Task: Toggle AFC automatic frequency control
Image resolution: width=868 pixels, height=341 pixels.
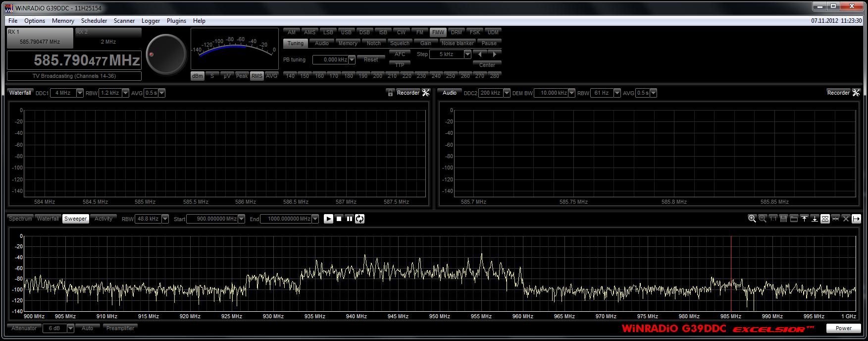Action: pyautogui.click(x=400, y=54)
